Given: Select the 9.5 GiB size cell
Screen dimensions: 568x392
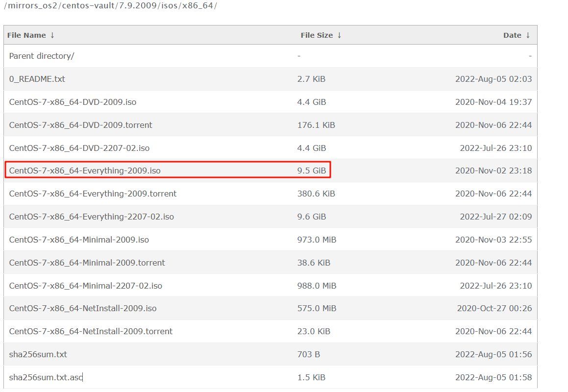Looking at the screenshot, I should (x=312, y=171).
